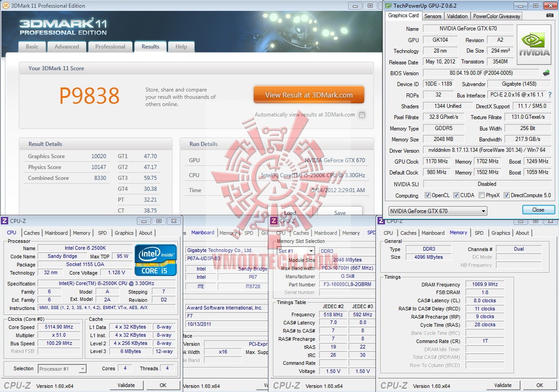Click the GPU-Z title bar app icon

(x=389, y=5)
